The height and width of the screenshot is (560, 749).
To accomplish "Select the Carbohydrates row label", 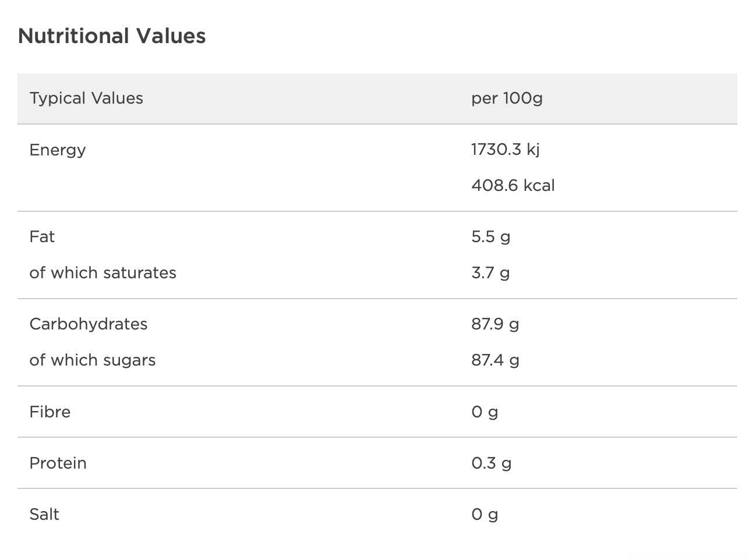I will coord(89,324).
